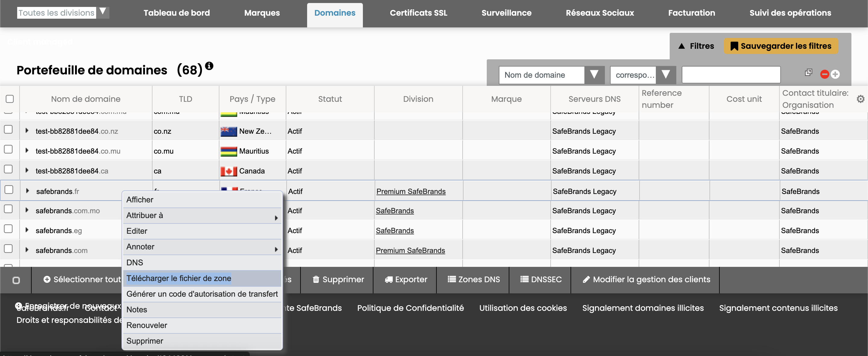868x356 pixels.
Task: Open the Politique de Confidentialité footer link
Action: pyautogui.click(x=410, y=308)
